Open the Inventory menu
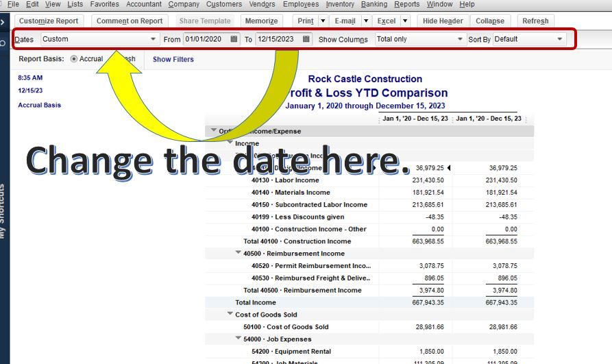This screenshot has height=364, width=612. pyautogui.click(x=340, y=4)
